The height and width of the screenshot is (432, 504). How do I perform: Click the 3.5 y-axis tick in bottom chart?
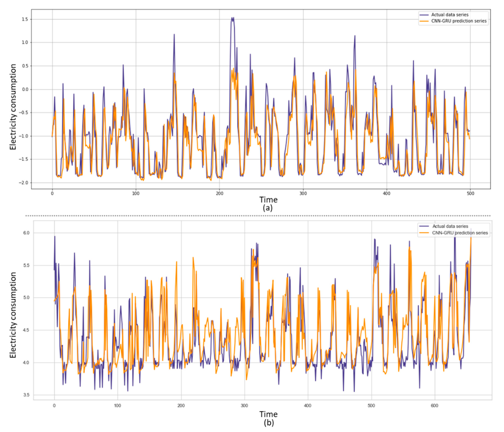pyautogui.click(x=26, y=395)
